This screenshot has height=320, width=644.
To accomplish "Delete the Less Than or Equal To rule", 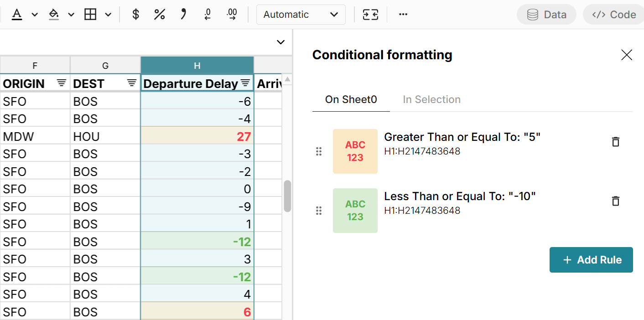I will point(615,201).
